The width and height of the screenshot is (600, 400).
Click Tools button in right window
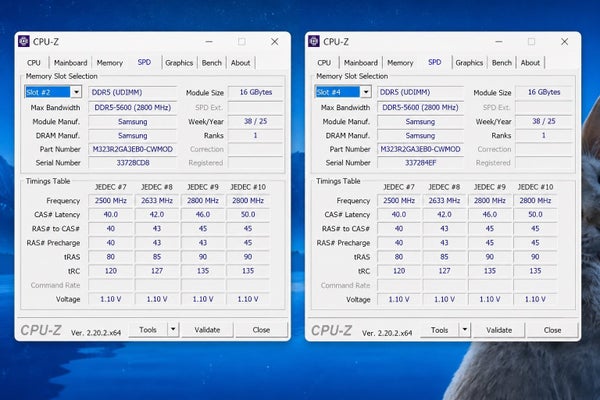(439, 330)
